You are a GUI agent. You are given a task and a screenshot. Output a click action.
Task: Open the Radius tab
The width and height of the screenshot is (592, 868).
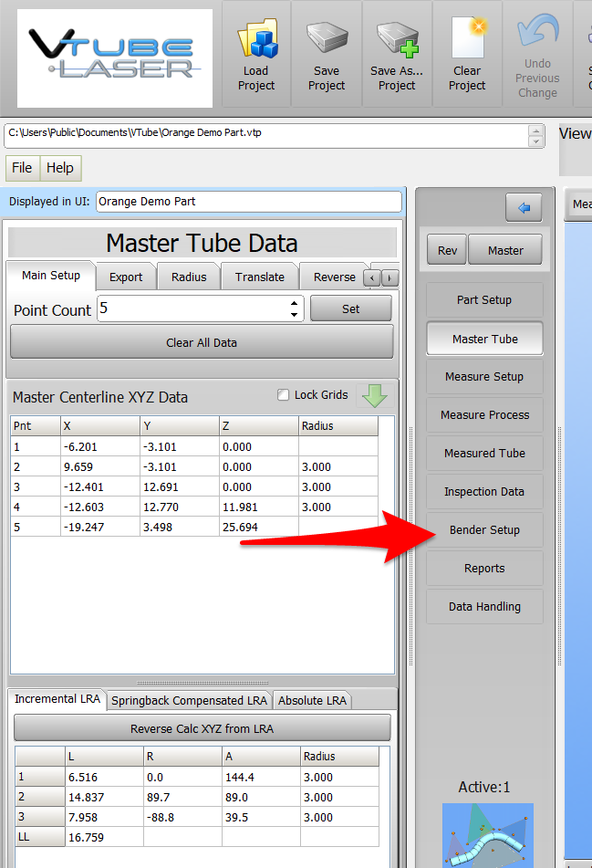pyautogui.click(x=189, y=277)
